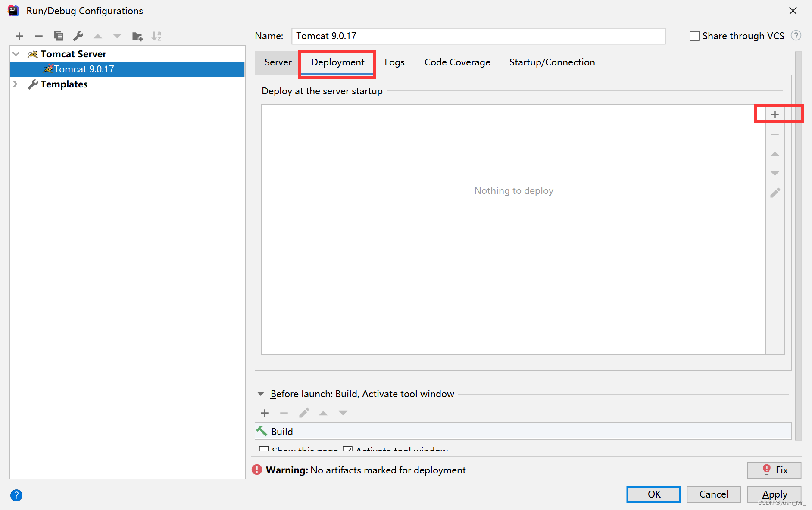Collapse the Before launch section
This screenshot has height=510, width=812.
click(x=261, y=394)
